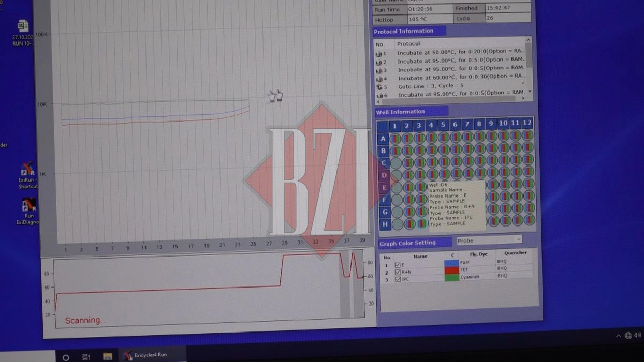Select row A header in well plate

pos(383,139)
